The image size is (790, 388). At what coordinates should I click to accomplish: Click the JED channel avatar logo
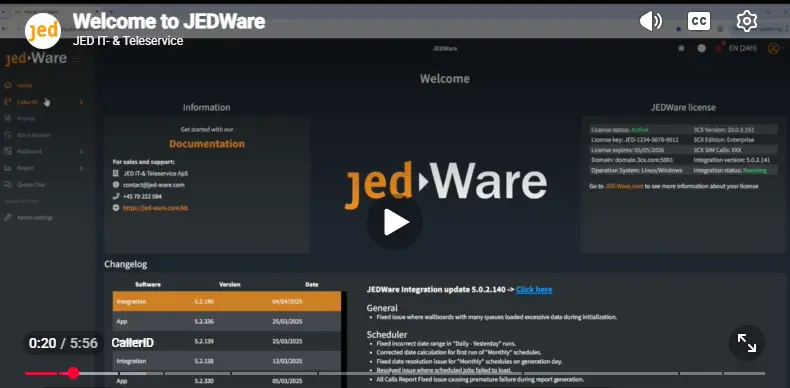tap(43, 31)
